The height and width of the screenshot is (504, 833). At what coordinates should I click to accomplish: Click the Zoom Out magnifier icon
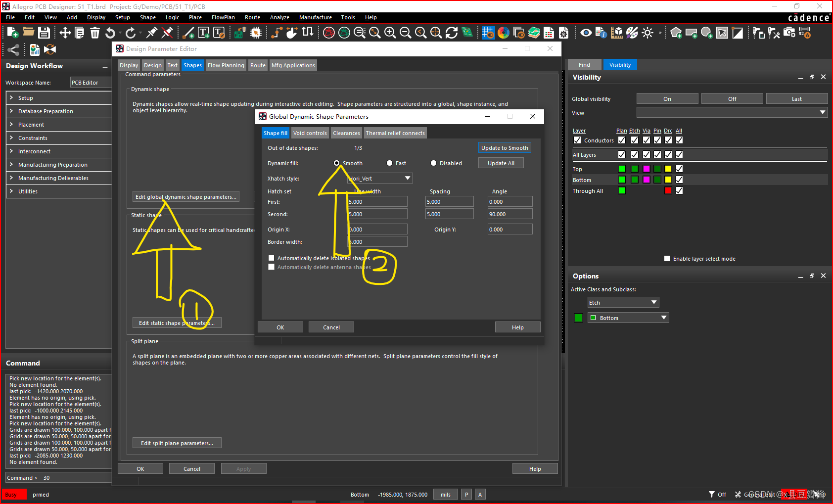click(405, 33)
